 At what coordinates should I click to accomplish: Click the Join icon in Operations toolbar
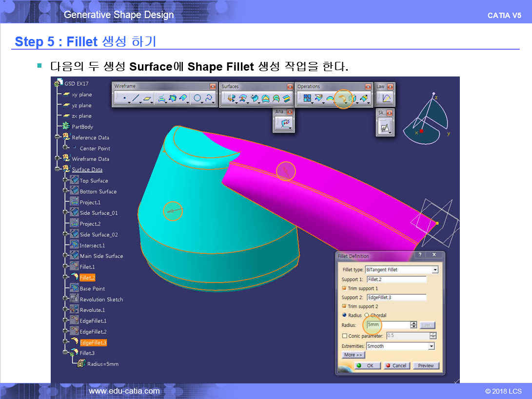point(307,99)
